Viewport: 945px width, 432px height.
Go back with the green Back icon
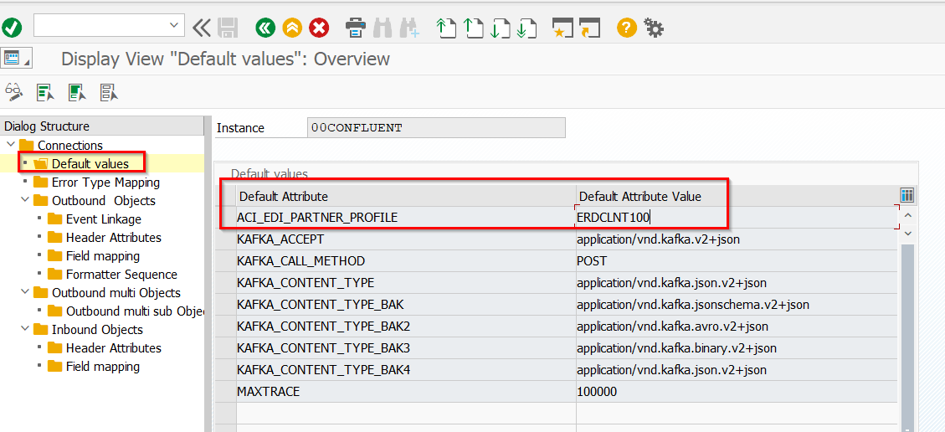click(x=265, y=27)
